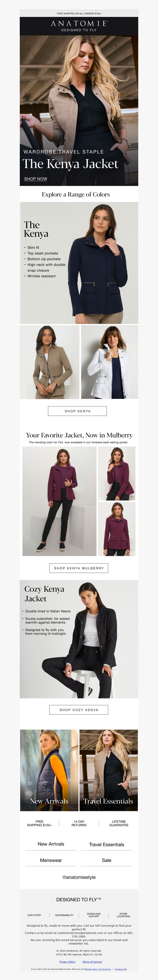Image resolution: width=158 pixels, height=980 pixels.
Task: Open the @anatomiestyle social link
Action: pyautogui.click(x=79, y=877)
